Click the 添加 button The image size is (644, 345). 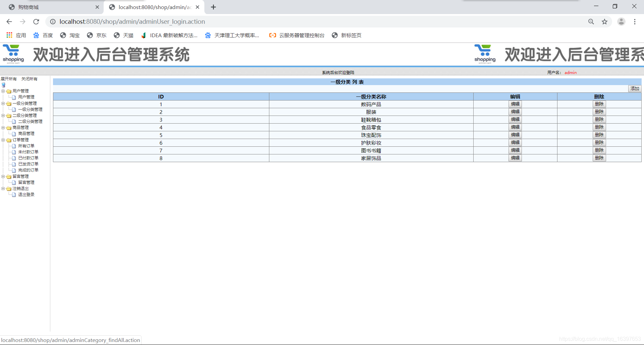(x=635, y=88)
